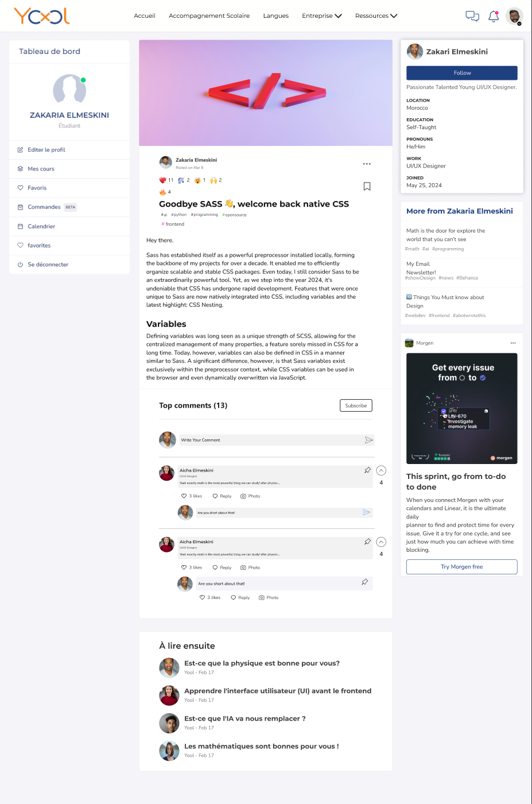
Task: Click the Editer le profil pencil icon
Action: (x=20, y=150)
